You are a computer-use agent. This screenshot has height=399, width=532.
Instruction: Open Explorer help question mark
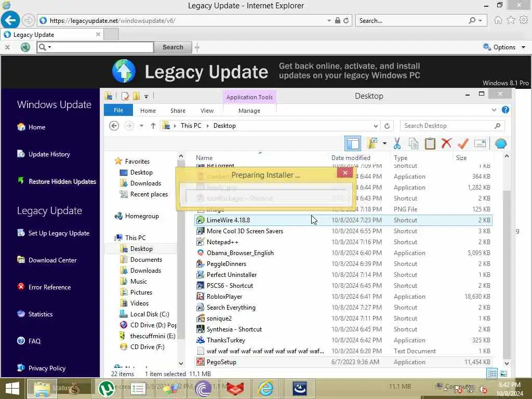pyautogui.click(x=505, y=110)
